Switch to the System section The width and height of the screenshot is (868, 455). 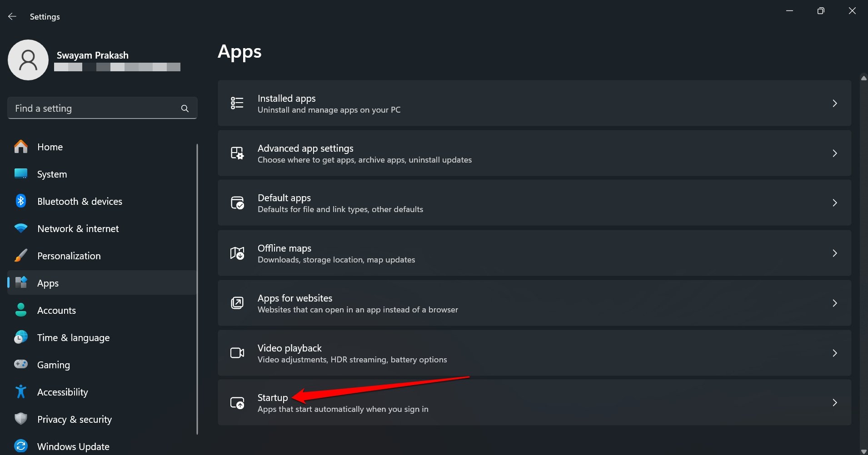click(51, 174)
